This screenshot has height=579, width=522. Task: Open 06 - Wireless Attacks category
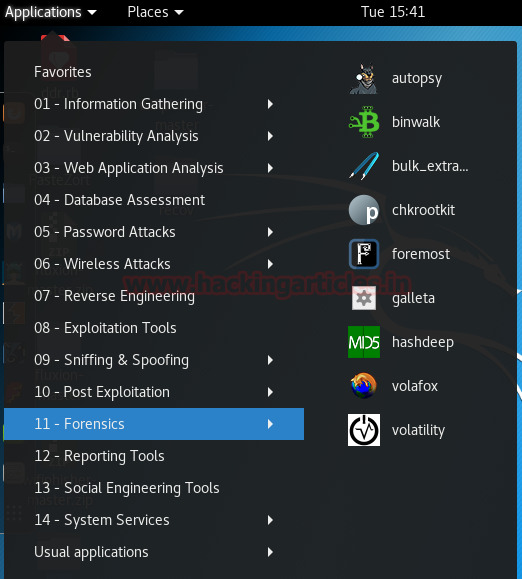[154, 264]
